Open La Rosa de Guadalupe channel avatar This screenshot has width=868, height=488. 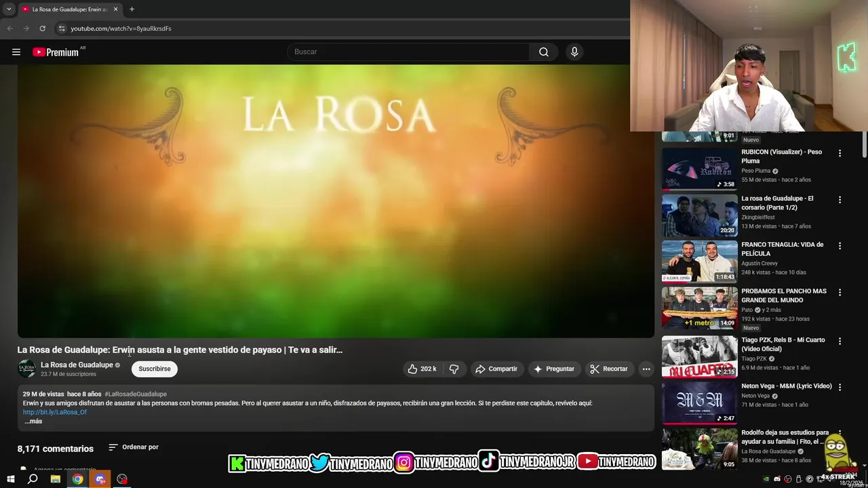[x=26, y=369]
